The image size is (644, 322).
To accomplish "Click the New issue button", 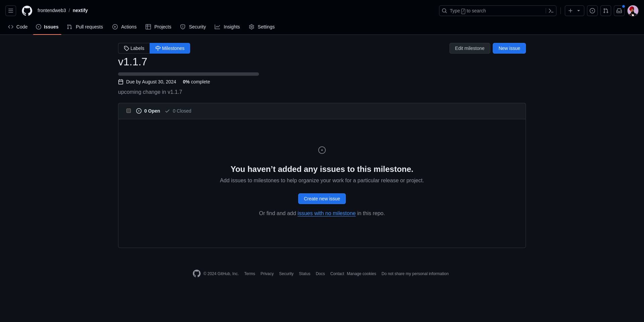I will tap(509, 48).
